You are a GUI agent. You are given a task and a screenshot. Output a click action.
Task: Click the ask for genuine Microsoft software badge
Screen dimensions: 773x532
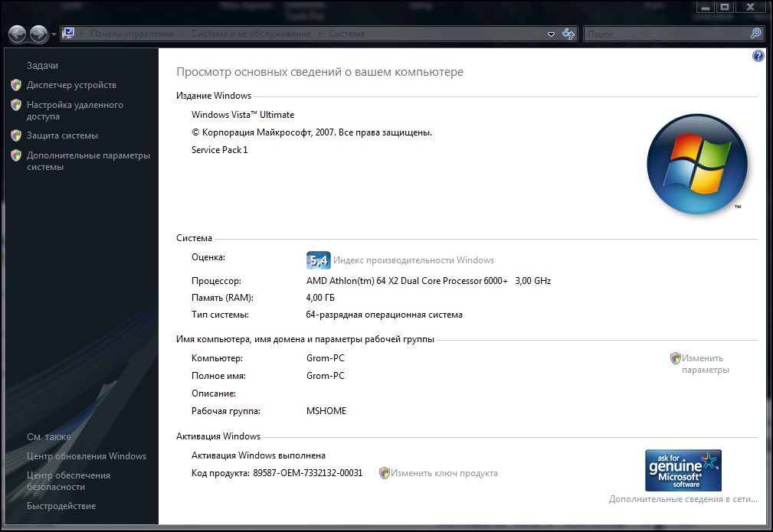(x=683, y=470)
